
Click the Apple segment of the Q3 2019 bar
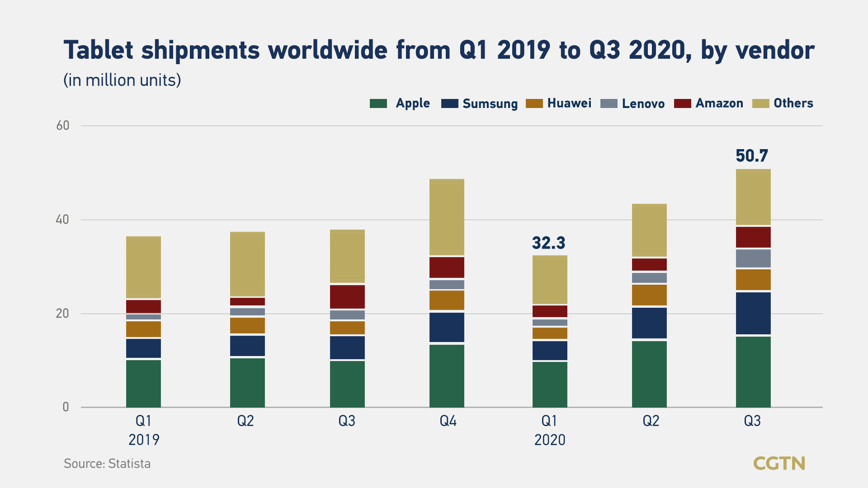pos(347,384)
